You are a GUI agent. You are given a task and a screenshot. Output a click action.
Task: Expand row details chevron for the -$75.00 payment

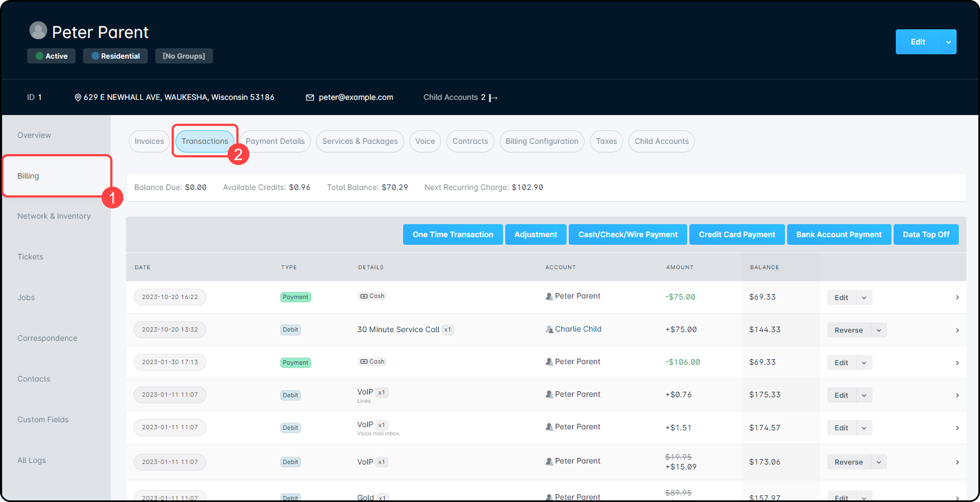[957, 297]
